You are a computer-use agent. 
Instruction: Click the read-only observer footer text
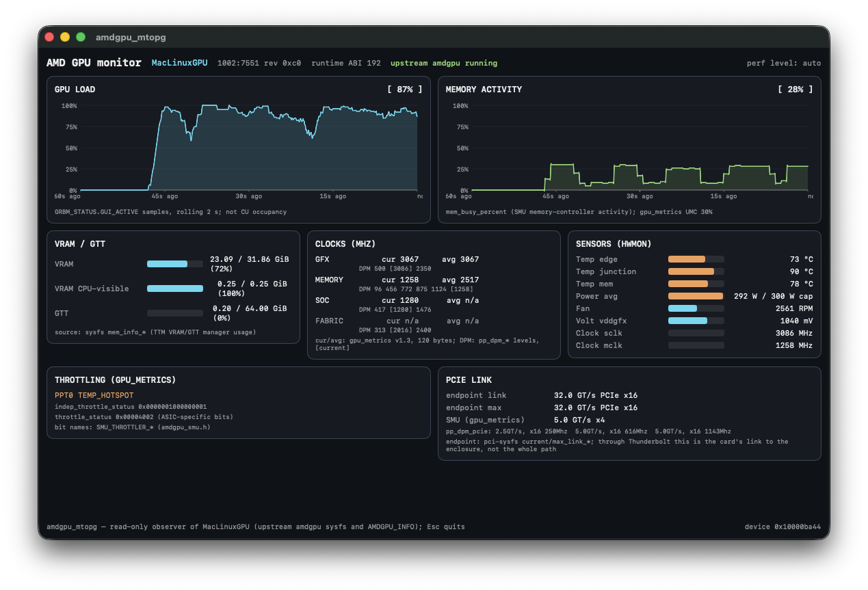click(256, 527)
